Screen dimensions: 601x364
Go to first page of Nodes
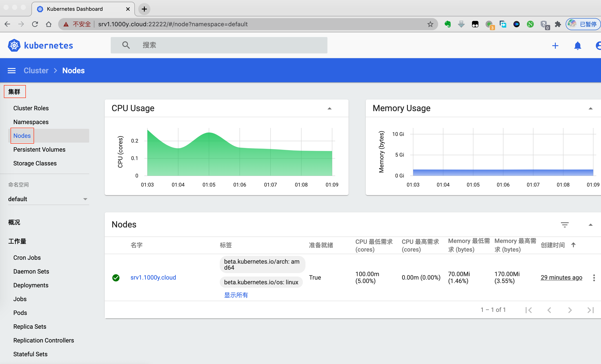[529, 310]
